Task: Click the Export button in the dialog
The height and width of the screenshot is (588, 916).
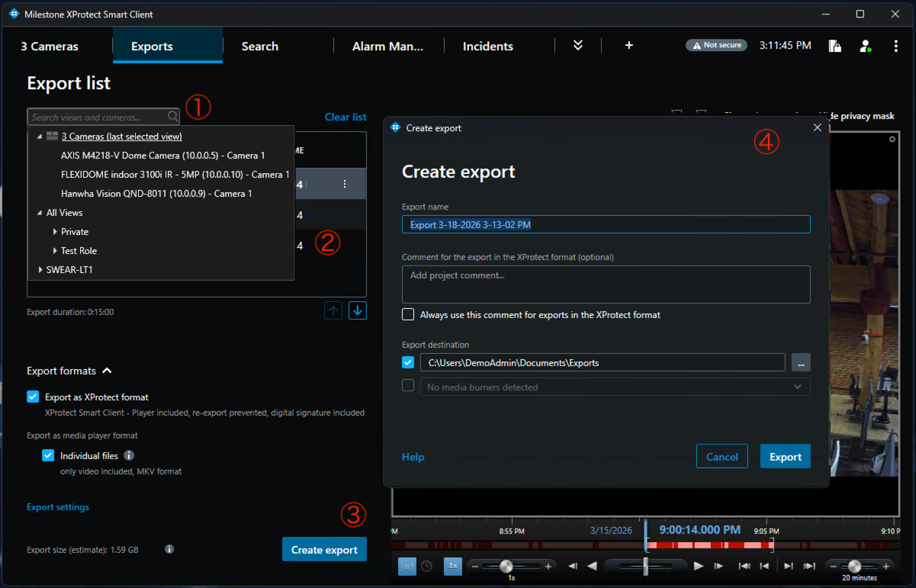Action: coord(785,457)
